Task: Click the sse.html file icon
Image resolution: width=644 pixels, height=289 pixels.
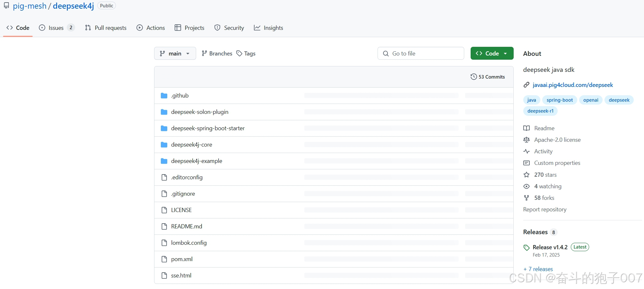Action: (x=164, y=276)
